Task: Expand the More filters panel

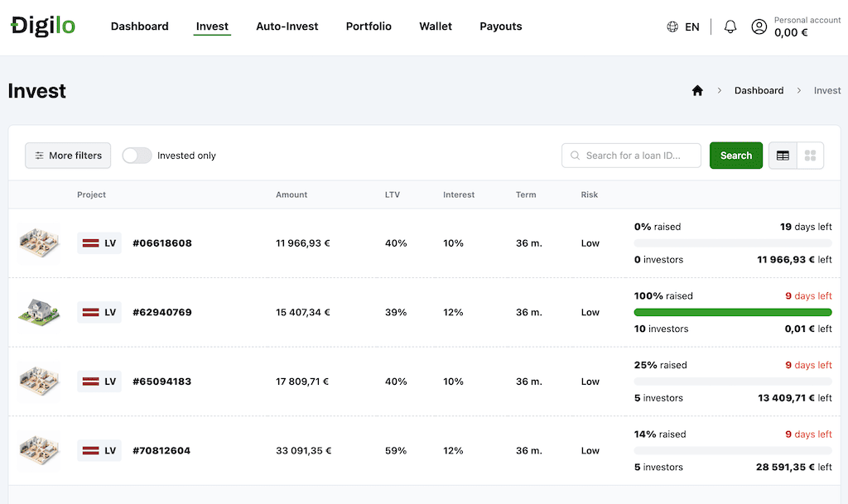Action: pyautogui.click(x=68, y=156)
